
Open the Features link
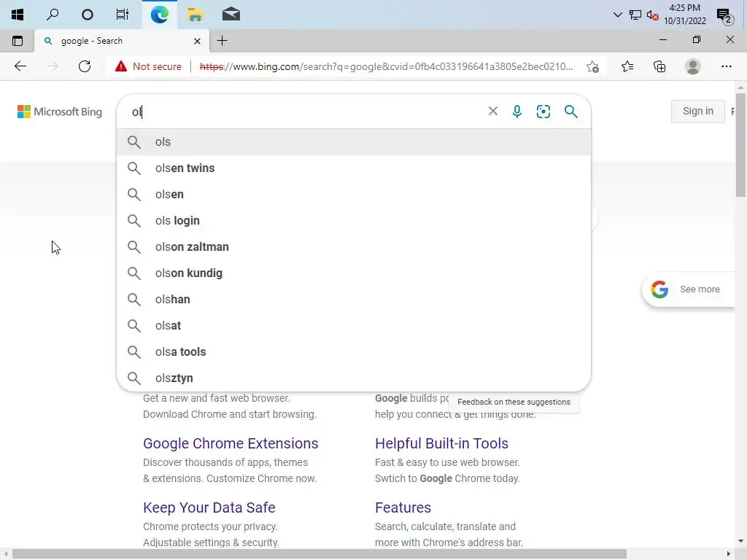(x=403, y=507)
